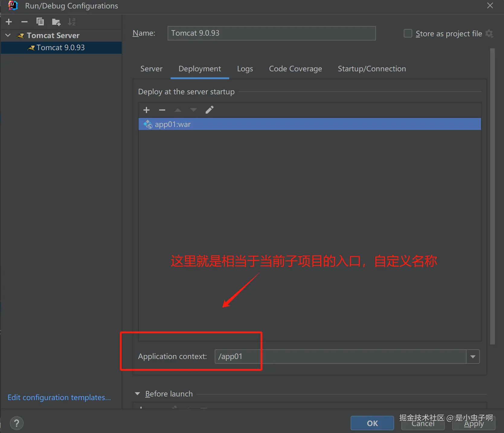Open Edit configuration templates link
This screenshot has width=504, height=433.
tap(59, 397)
